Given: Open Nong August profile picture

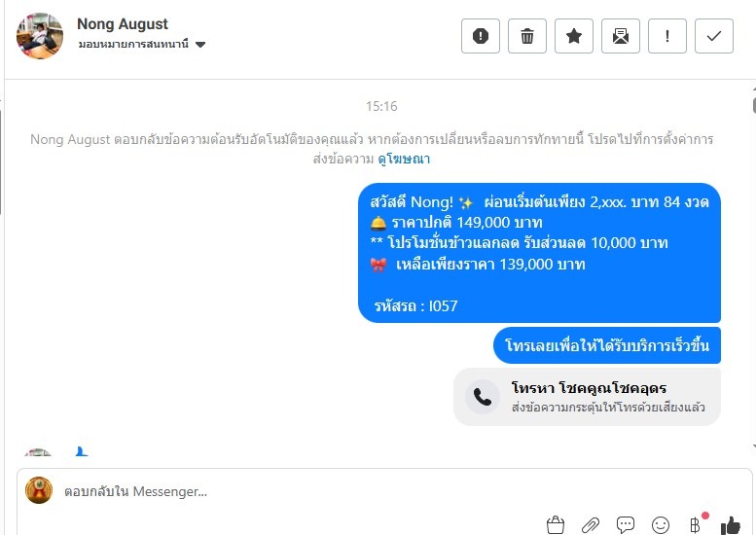Looking at the screenshot, I should (40, 36).
